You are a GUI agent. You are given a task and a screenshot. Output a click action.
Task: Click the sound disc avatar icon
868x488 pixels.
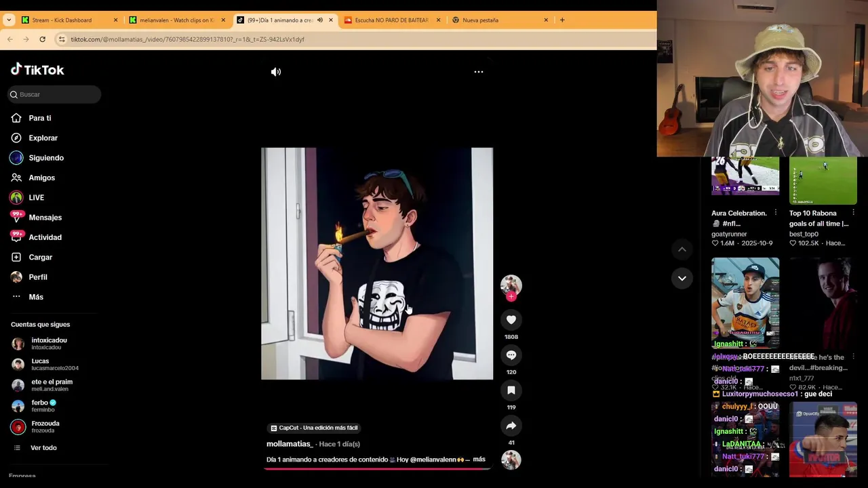(511, 460)
